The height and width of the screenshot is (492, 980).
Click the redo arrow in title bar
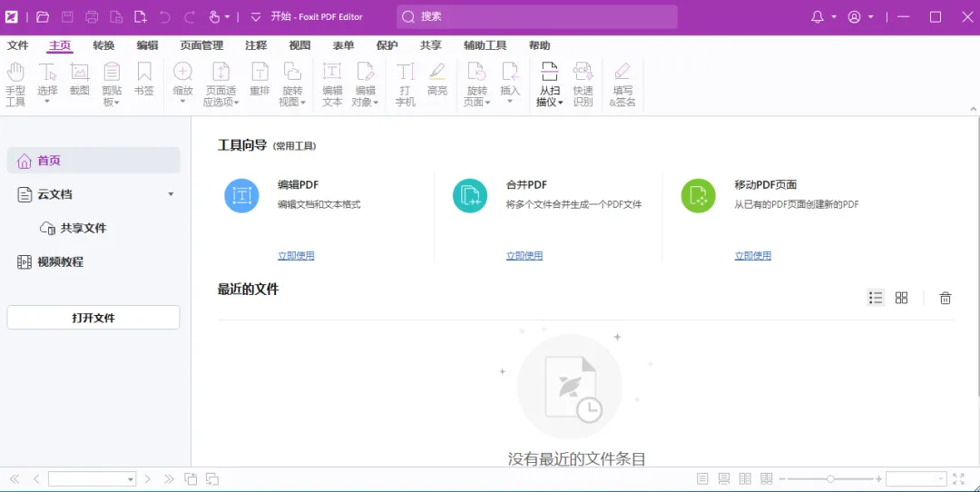click(190, 17)
